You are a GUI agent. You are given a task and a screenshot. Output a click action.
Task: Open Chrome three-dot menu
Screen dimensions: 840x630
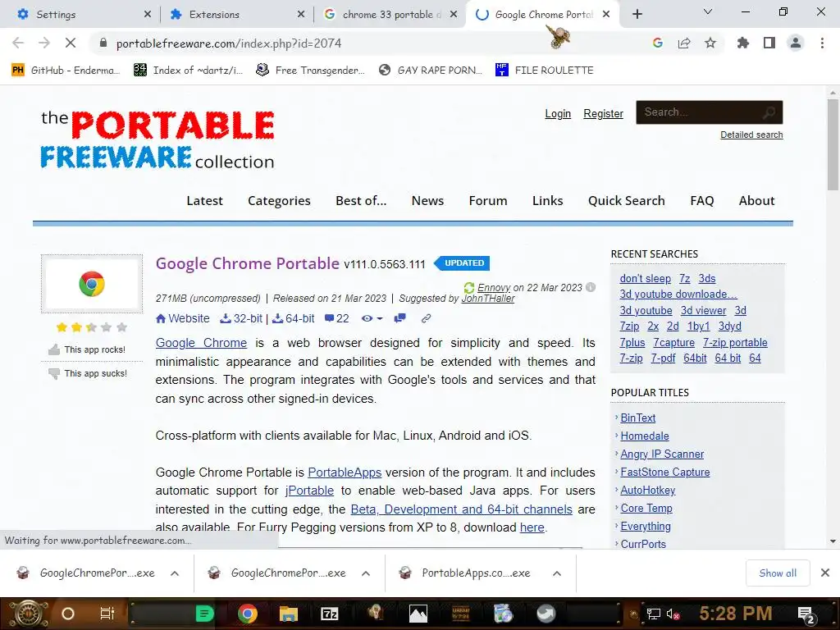[822, 43]
